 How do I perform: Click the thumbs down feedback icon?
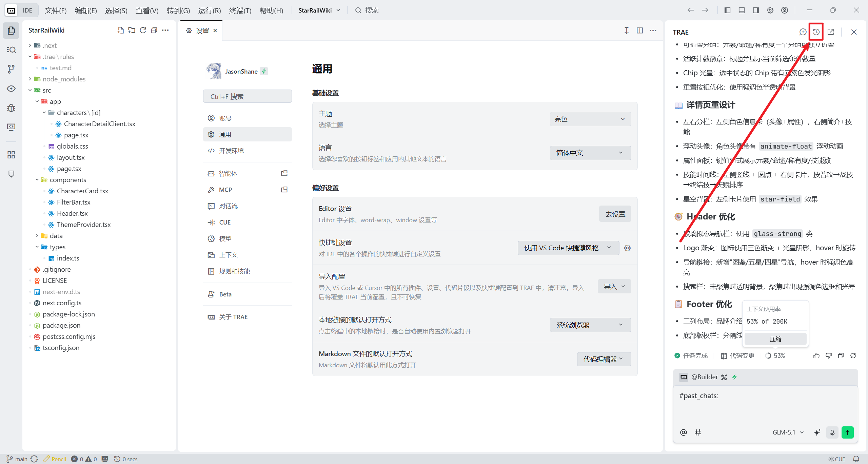click(x=829, y=355)
